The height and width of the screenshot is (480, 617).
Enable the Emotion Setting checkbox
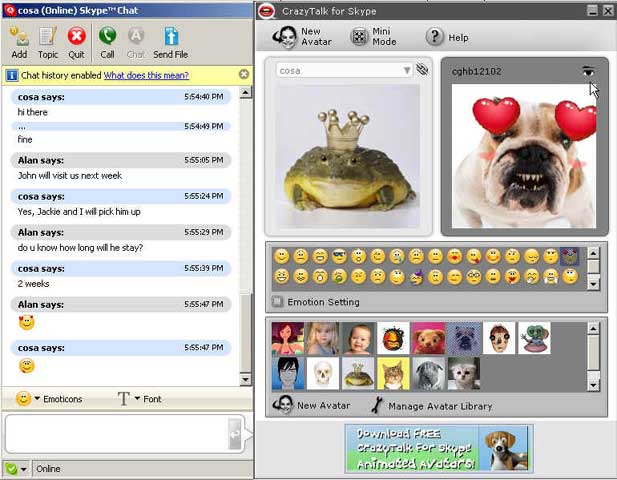(277, 302)
